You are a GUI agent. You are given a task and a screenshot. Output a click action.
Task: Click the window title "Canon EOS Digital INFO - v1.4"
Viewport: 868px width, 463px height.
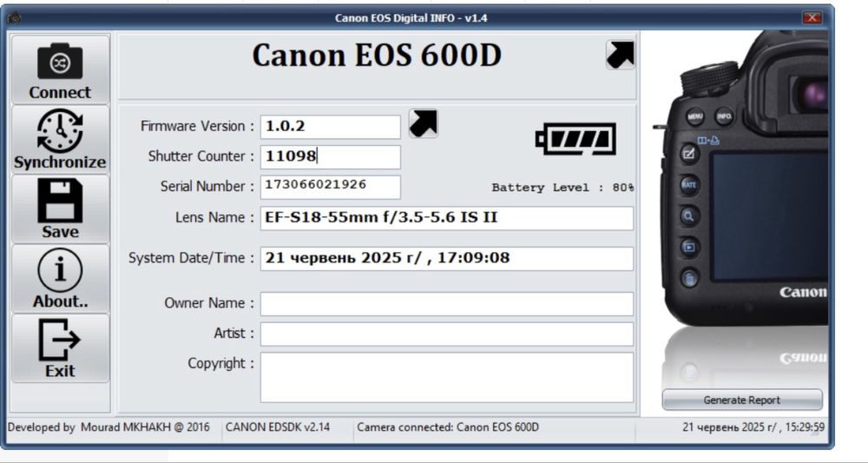click(x=411, y=17)
